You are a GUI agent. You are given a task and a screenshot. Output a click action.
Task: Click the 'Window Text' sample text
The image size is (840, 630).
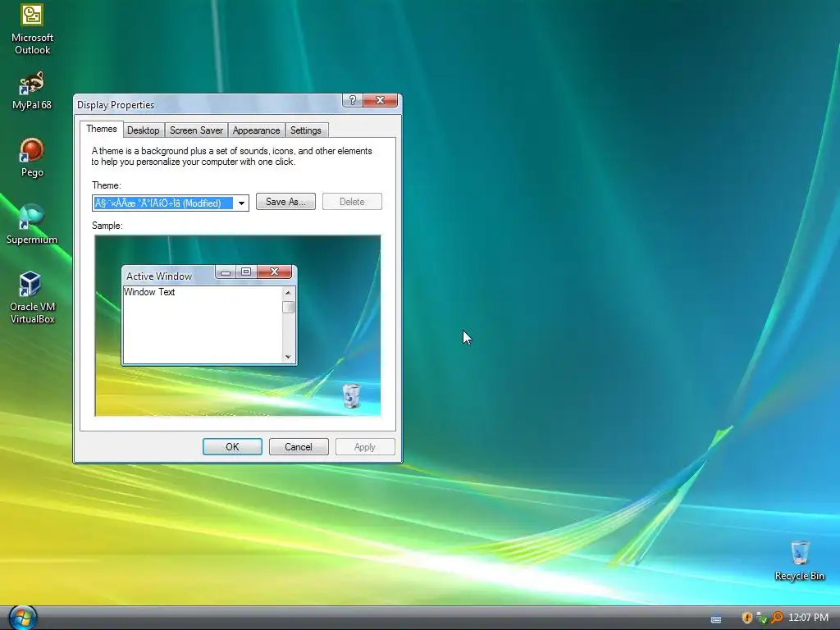tap(149, 292)
